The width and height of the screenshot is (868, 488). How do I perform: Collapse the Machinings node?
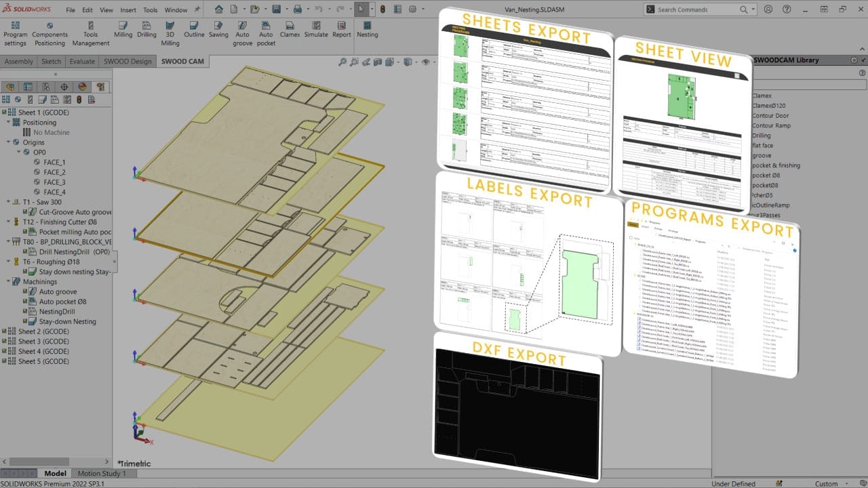(x=8, y=281)
